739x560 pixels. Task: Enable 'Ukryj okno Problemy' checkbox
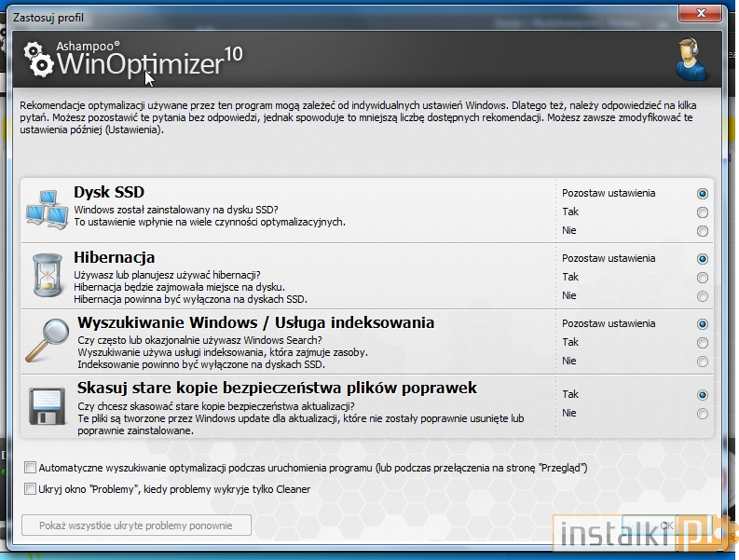click(x=30, y=489)
